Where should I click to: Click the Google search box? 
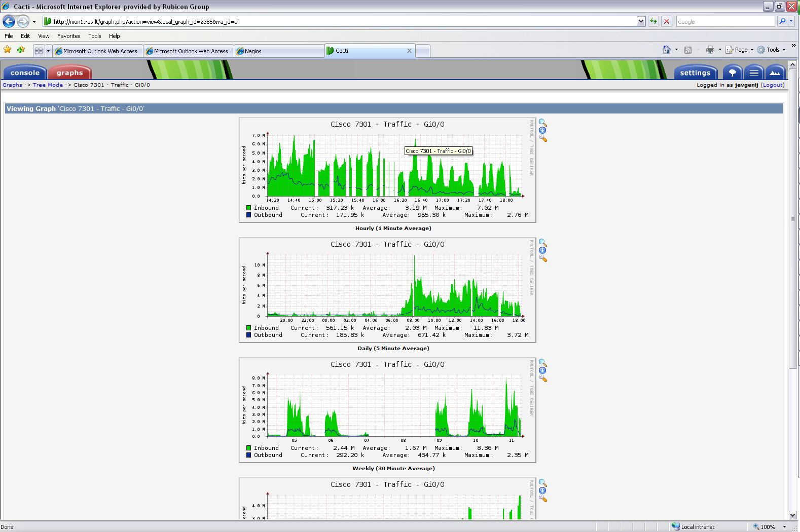click(725, 21)
